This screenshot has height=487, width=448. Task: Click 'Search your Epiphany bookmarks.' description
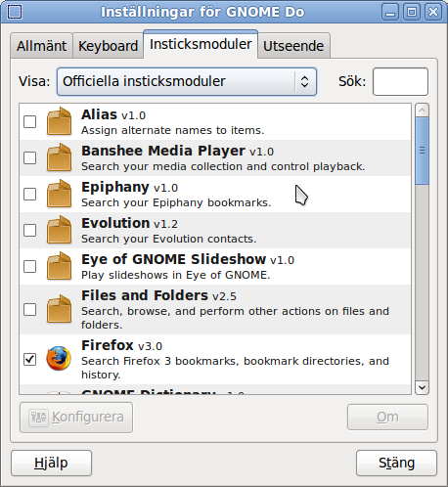point(176,202)
